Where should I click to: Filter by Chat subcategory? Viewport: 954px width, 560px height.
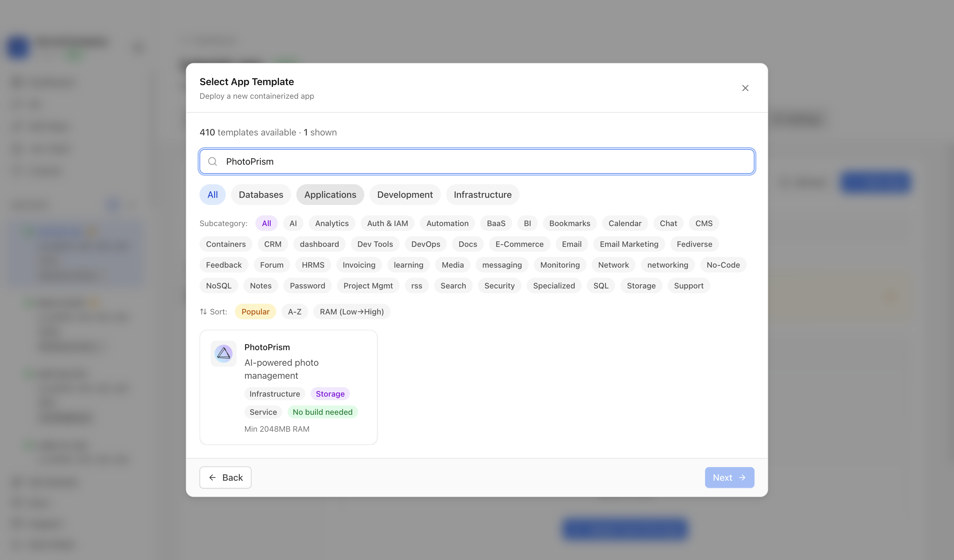click(668, 223)
